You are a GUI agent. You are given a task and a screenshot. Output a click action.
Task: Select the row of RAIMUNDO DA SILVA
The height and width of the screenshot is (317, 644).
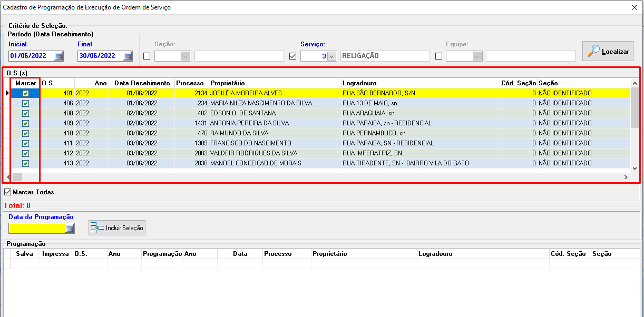point(237,133)
